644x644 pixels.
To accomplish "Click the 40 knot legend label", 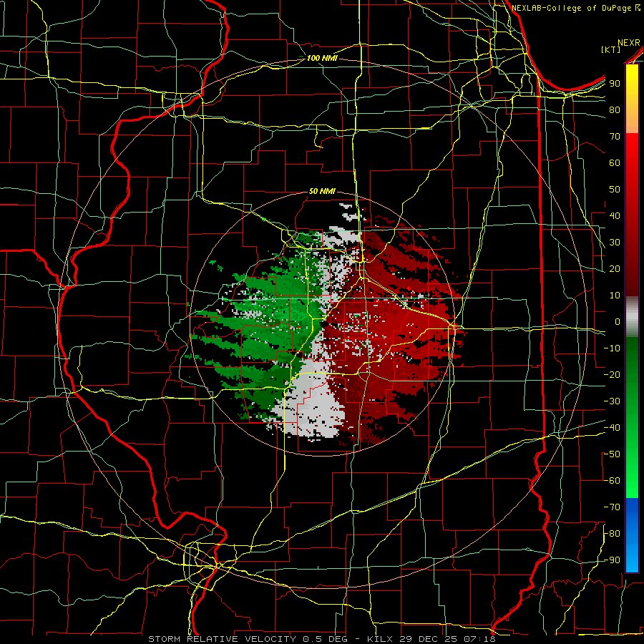I will pos(615,216).
